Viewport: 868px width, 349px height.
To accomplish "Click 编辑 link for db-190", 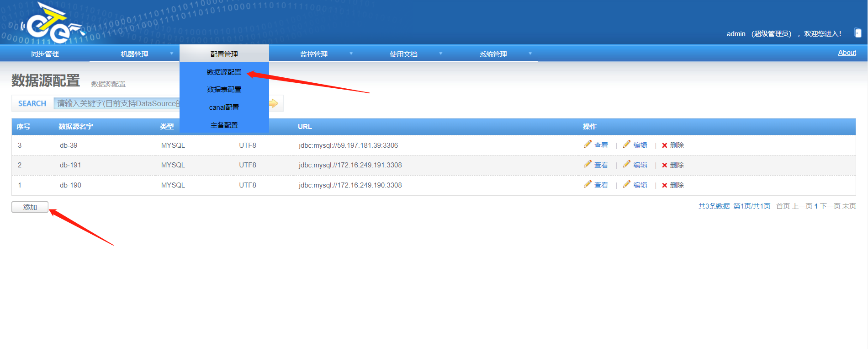I will pyautogui.click(x=640, y=185).
